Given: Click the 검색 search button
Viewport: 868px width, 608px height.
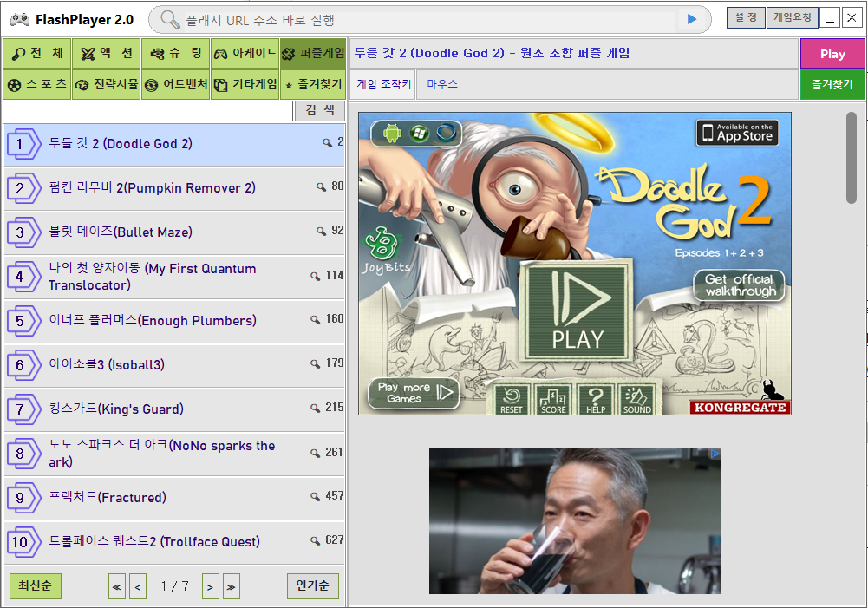Looking at the screenshot, I should (320, 111).
